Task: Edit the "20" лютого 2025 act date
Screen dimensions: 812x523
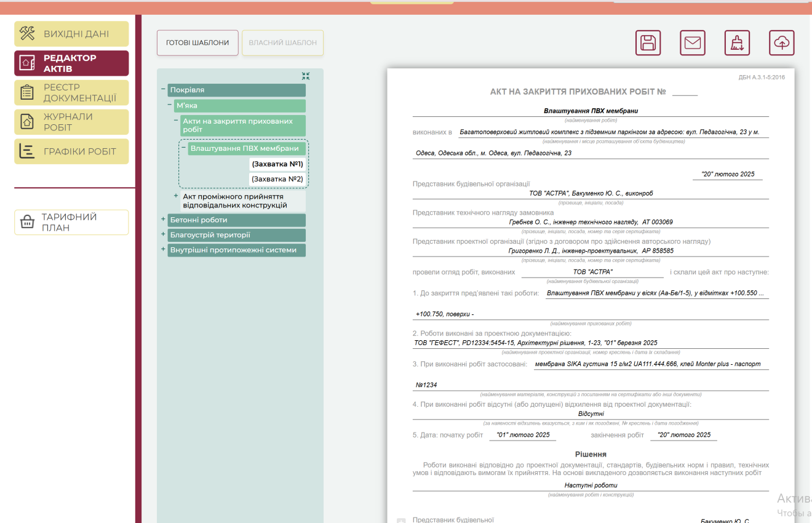Action: tap(727, 174)
